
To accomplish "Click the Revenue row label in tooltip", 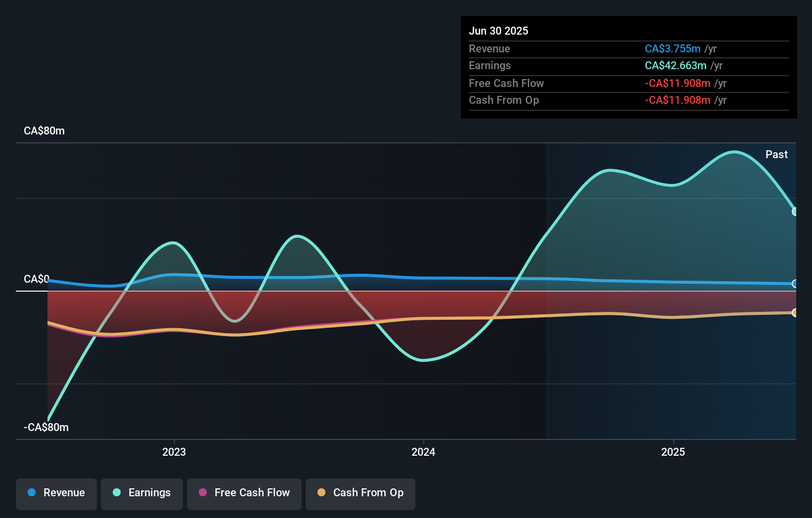I will (490, 49).
